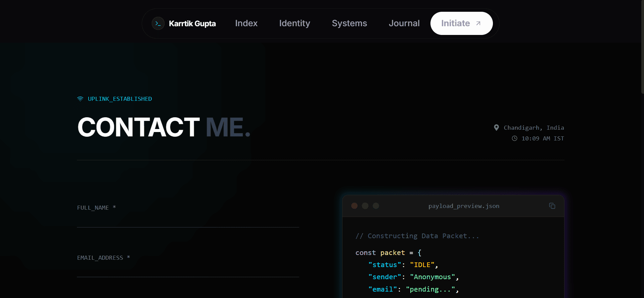
Task: Click the page's vertical scrollbar
Action: tap(642, 47)
